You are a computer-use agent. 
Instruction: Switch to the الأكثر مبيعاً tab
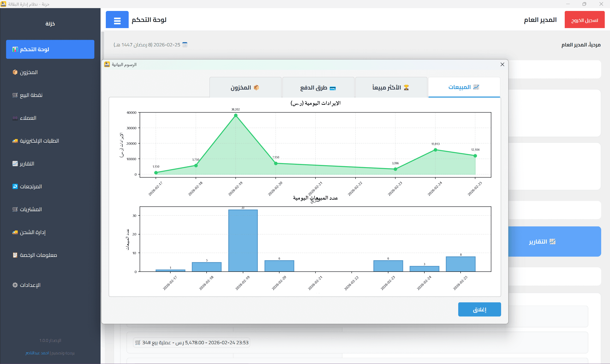[x=391, y=87]
